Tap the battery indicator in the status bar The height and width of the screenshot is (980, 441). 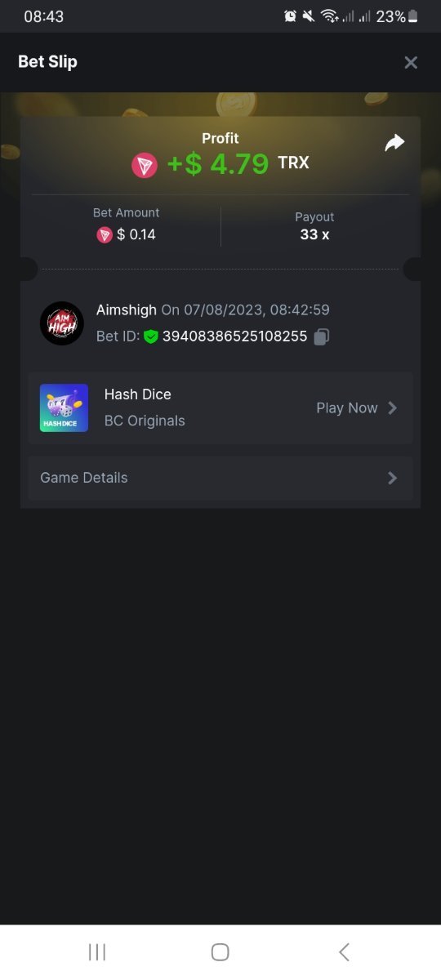(x=413, y=16)
